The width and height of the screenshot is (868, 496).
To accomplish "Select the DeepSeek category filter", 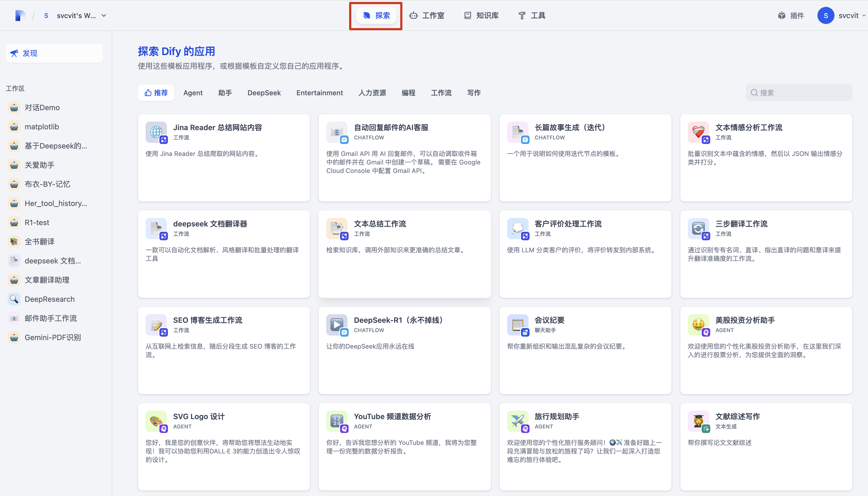I will [x=264, y=93].
